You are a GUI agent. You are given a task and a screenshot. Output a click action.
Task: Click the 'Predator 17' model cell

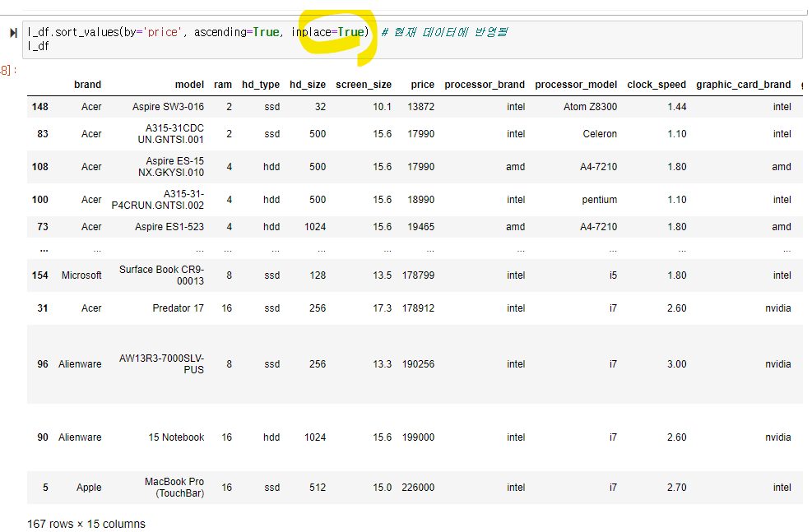tap(179, 308)
